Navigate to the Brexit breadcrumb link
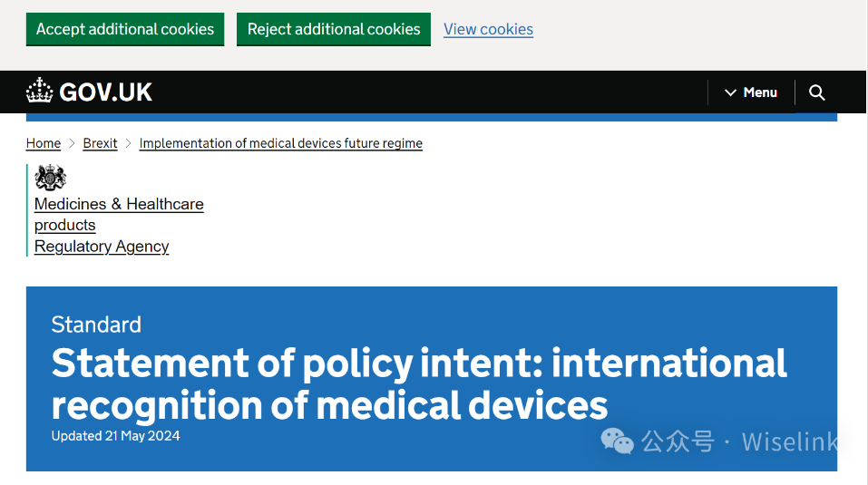Image resolution: width=868 pixels, height=485 pixels. [x=100, y=143]
